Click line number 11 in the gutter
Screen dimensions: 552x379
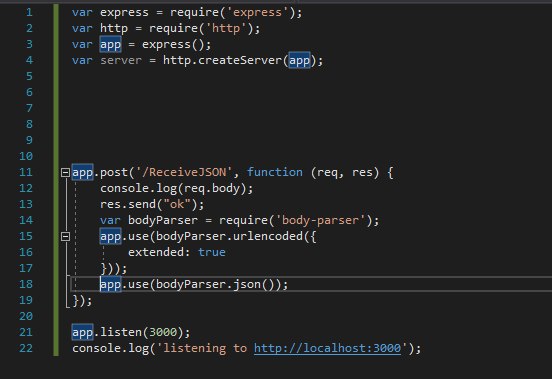[x=26, y=172]
